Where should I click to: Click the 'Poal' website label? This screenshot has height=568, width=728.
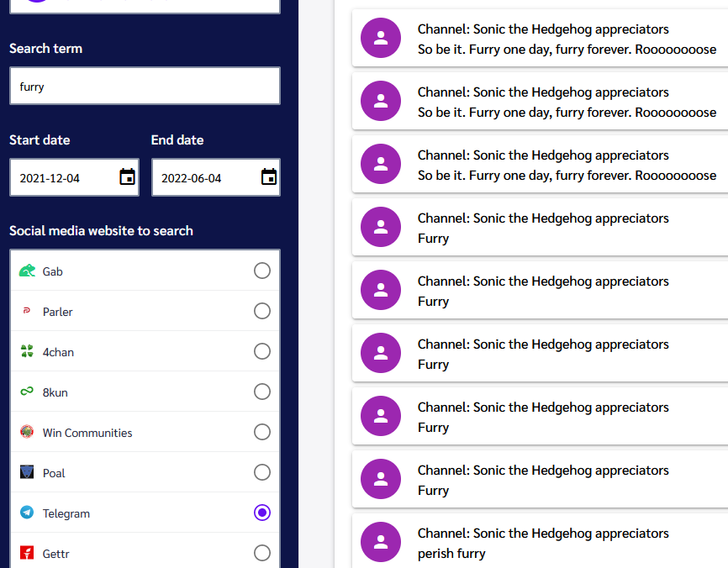point(54,473)
